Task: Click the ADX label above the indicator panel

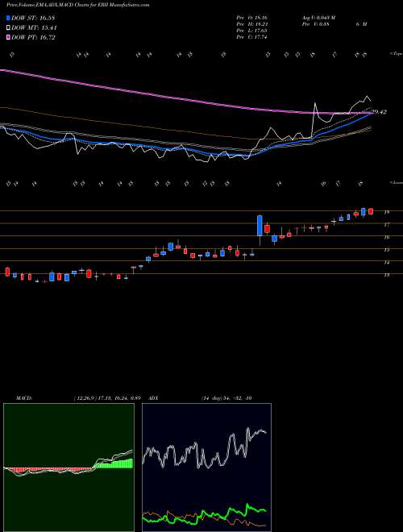Action: click(x=154, y=397)
